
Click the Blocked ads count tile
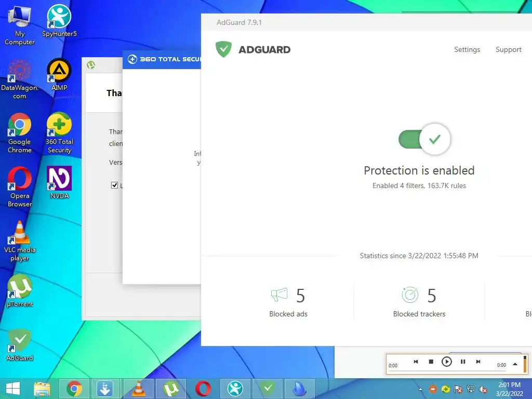(x=288, y=302)
